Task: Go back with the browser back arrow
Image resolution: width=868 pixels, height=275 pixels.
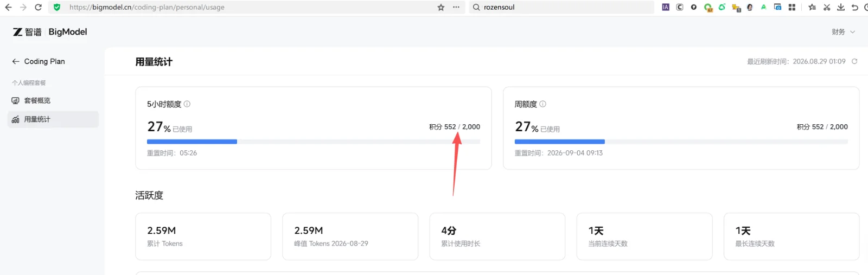Action: pyautogui.click(x=8, y=7)
